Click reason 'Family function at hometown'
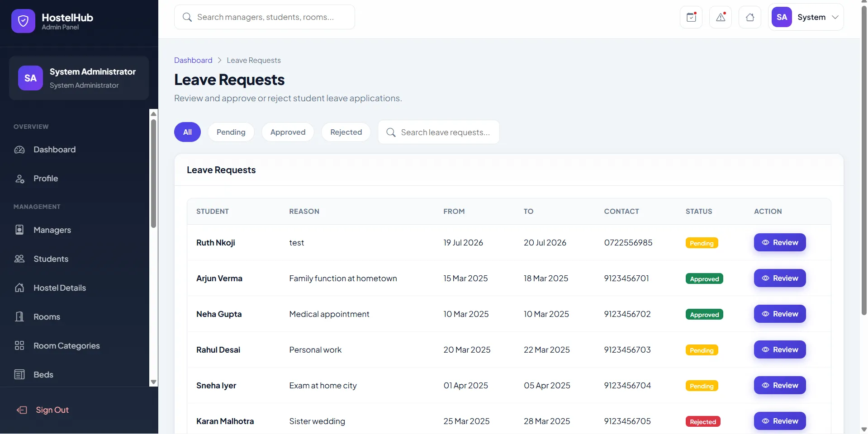Viewport: 868px width, 434px height. [343, 278]
